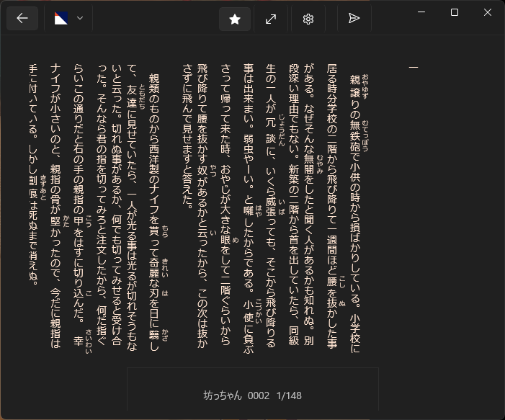The width and height of the screenshot is (505, 420).
Task: Close the reader window
Action: click(x=488, y=12)
